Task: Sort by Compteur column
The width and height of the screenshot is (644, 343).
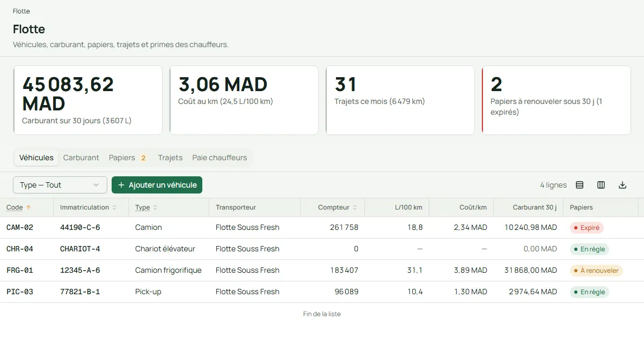Action: point(338,207)
